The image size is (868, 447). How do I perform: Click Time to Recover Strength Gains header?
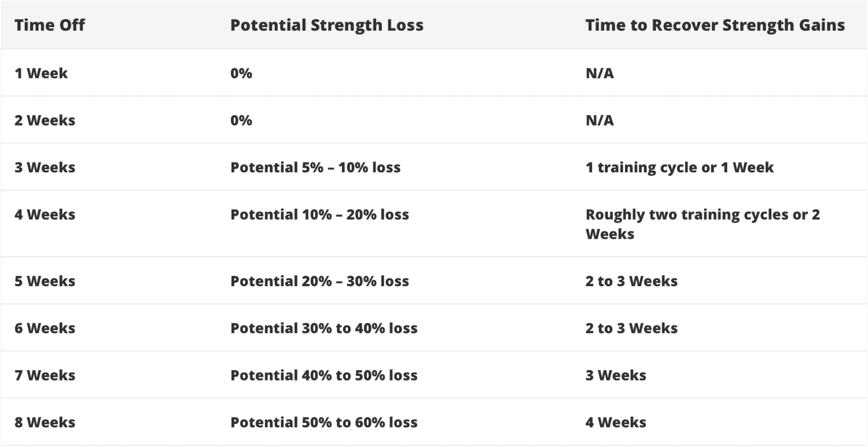(x=715, y=25)
